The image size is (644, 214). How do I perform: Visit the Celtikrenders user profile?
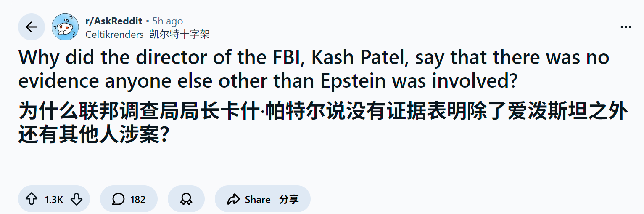114,35
